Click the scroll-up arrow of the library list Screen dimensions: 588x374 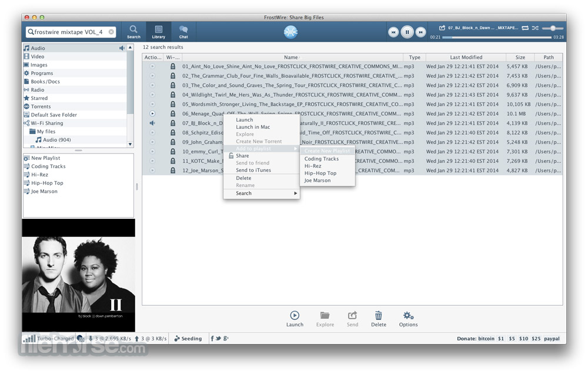click(130, 48)
